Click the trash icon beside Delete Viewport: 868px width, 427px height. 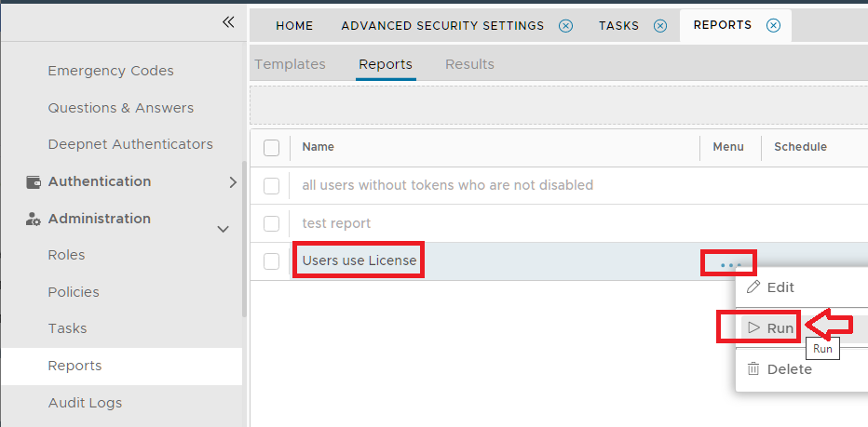pos(754,369)
